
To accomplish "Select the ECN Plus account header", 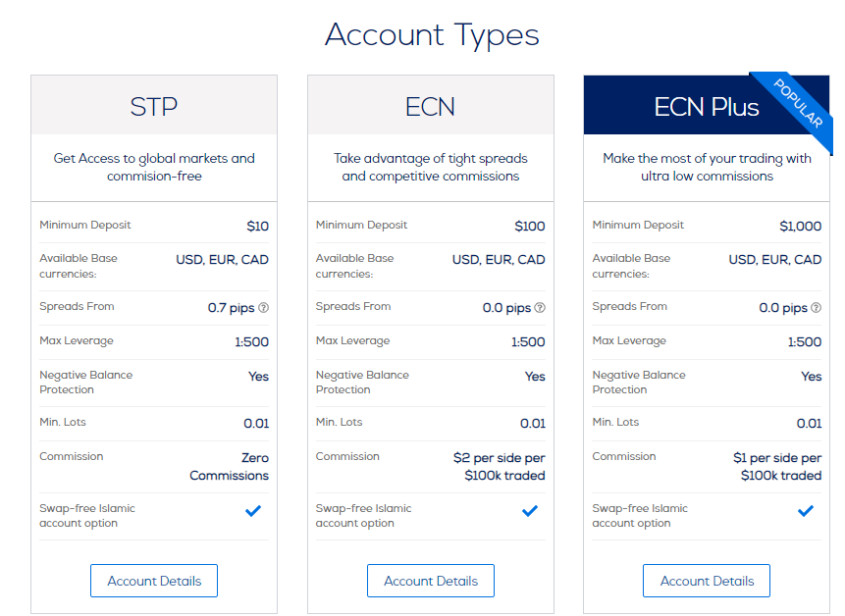I will click(x=707, y=106).
